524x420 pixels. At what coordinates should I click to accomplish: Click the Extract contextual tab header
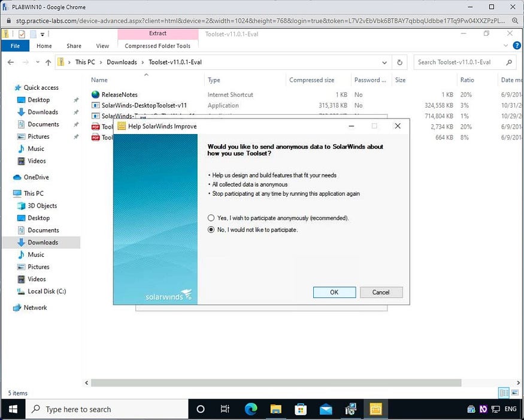[157, 34]
